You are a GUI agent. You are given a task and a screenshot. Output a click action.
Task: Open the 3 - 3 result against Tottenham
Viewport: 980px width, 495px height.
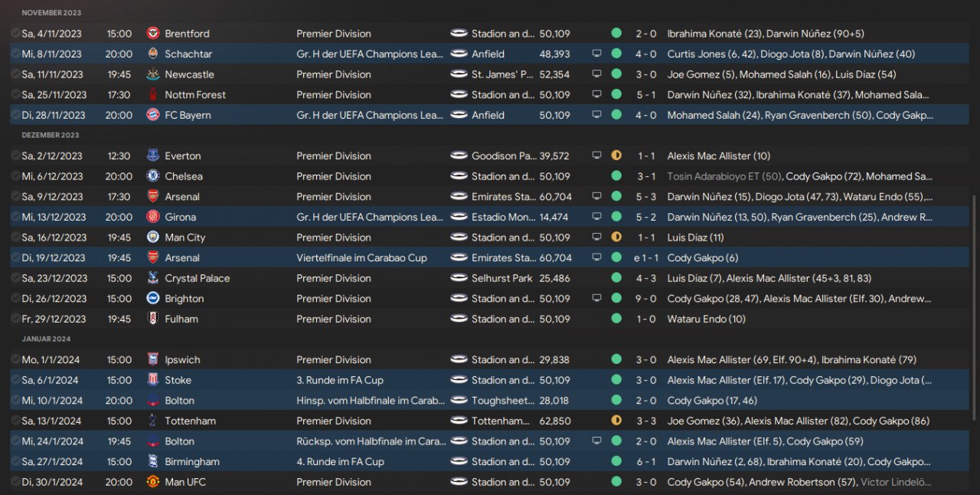pos(645,421)
